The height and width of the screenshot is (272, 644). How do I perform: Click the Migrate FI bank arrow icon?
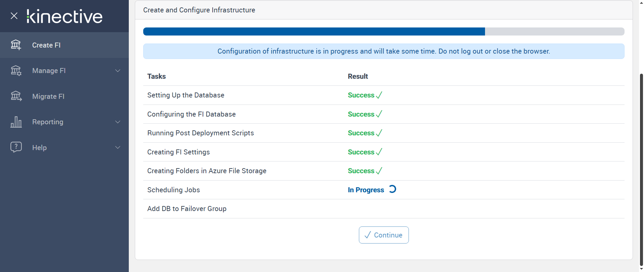point(16,96)
